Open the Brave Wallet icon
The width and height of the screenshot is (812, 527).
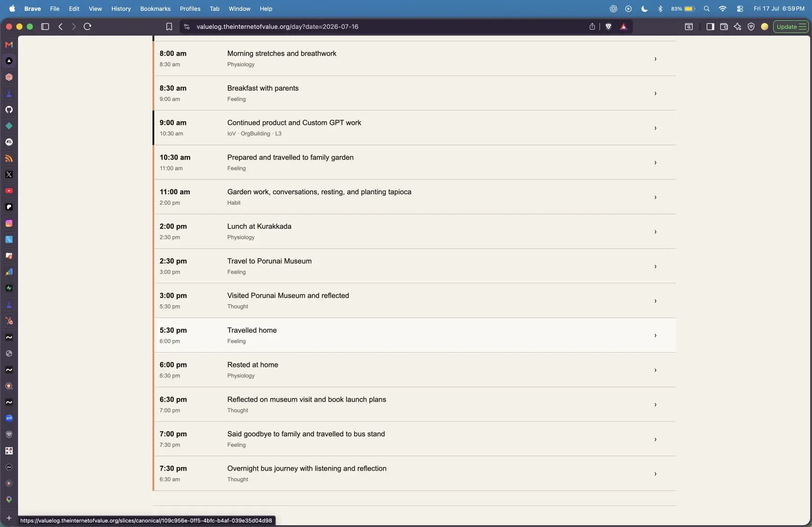coord(724,27)
